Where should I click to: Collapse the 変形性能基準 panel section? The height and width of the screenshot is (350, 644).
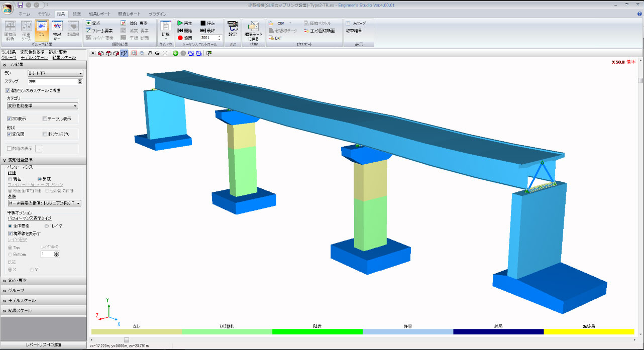[x=43, y=160]
